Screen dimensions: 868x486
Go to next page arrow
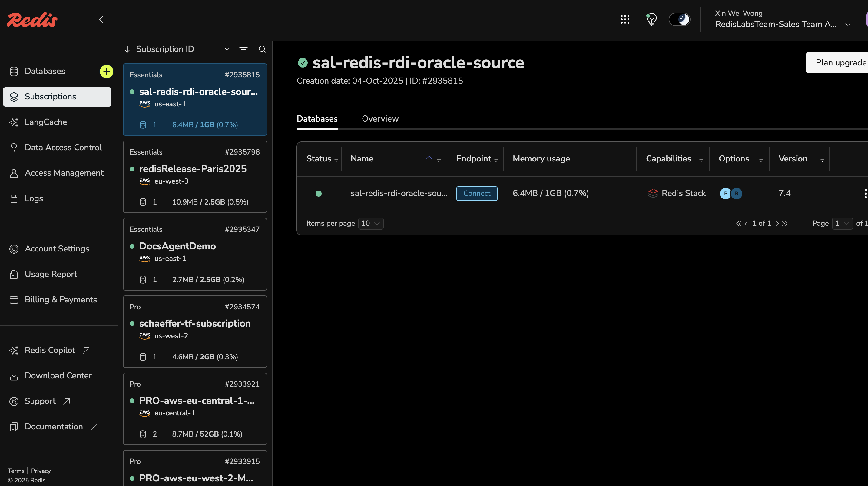point(777,224)
